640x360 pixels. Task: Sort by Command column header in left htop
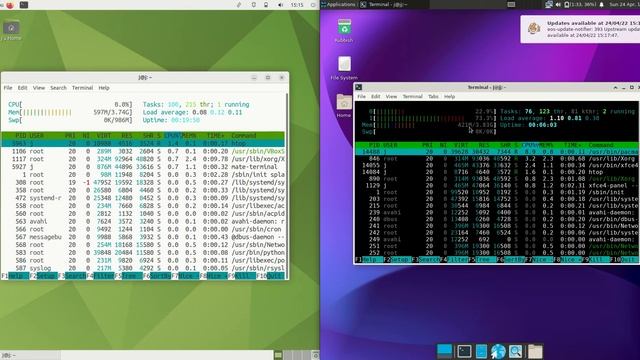click(244, 136)
